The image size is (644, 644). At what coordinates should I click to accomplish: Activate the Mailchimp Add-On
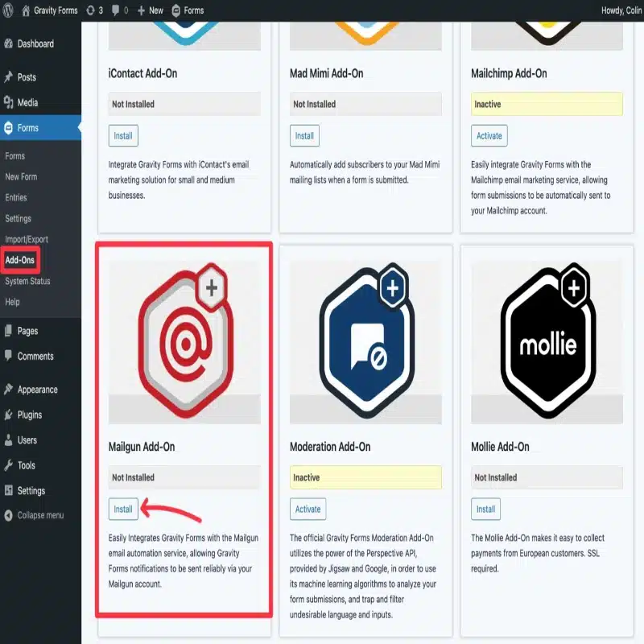pos(489,135)
